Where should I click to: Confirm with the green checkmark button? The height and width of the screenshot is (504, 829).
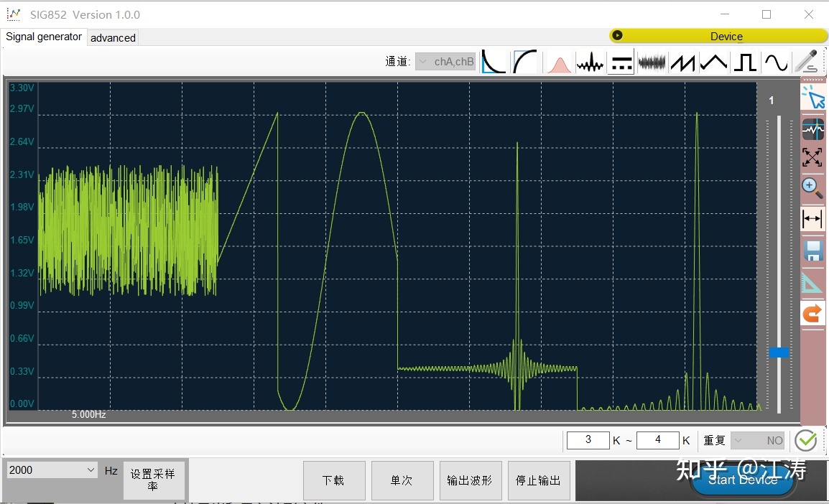tap(806, 441)
